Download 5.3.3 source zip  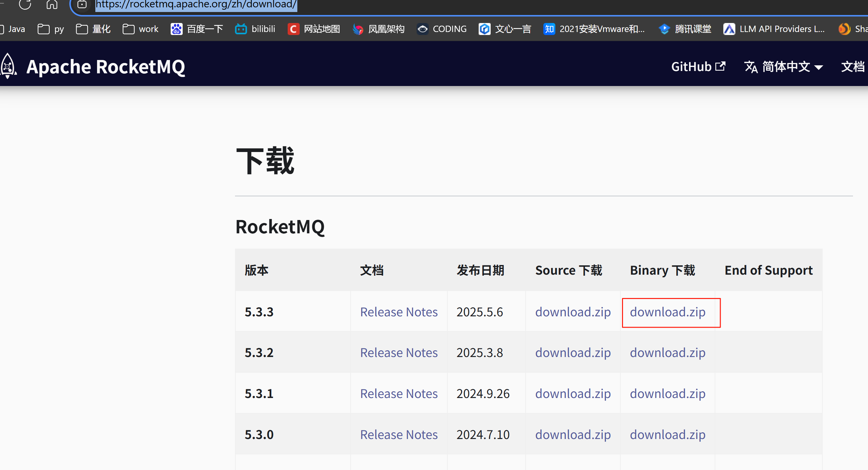[x=573, y=312]
